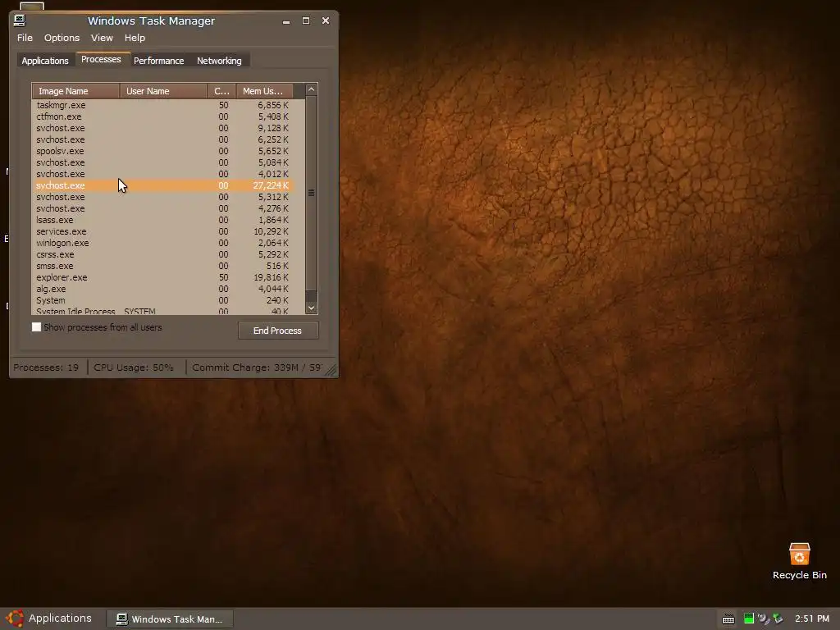Click the resize grip in Task Manager corner
Viewport: 840px width, 630px height.
[x=331, y=370]
